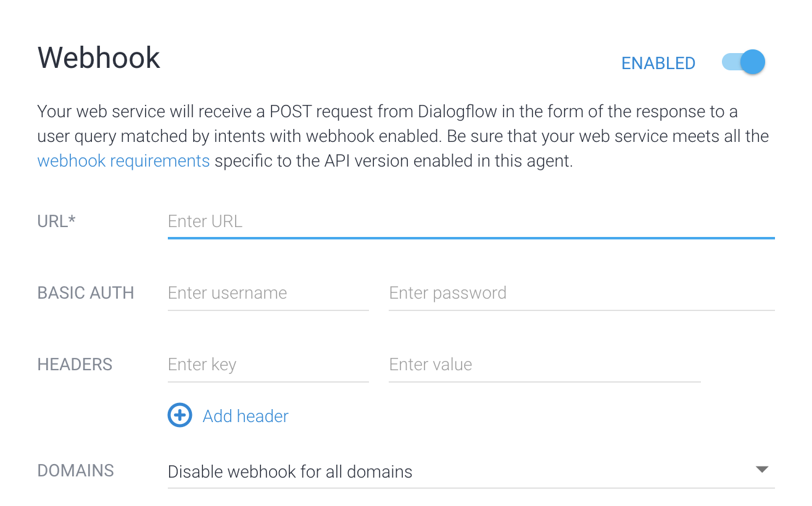
Task: Click the Enter username field
Action: (265, 292)
